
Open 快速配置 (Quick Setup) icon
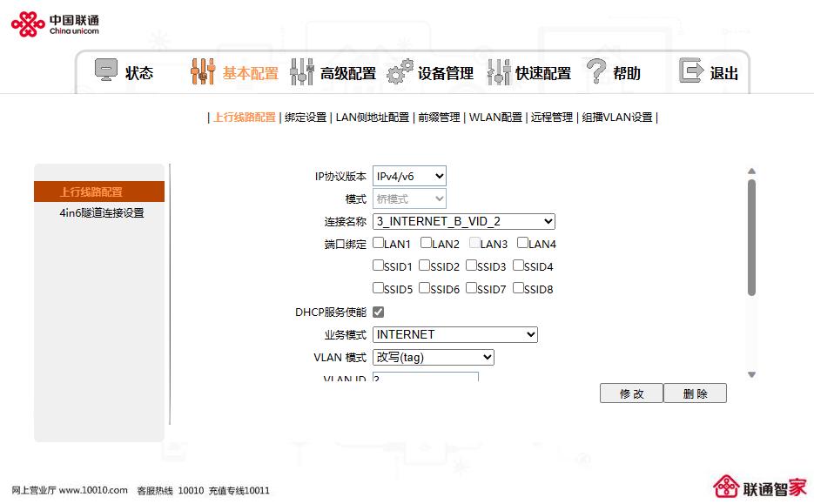point(499,72)
